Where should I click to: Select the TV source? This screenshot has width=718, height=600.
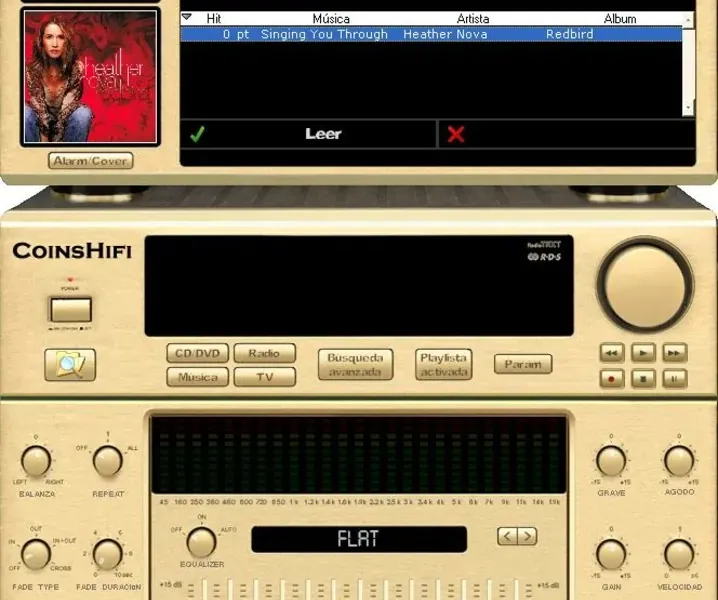(264, 377)
